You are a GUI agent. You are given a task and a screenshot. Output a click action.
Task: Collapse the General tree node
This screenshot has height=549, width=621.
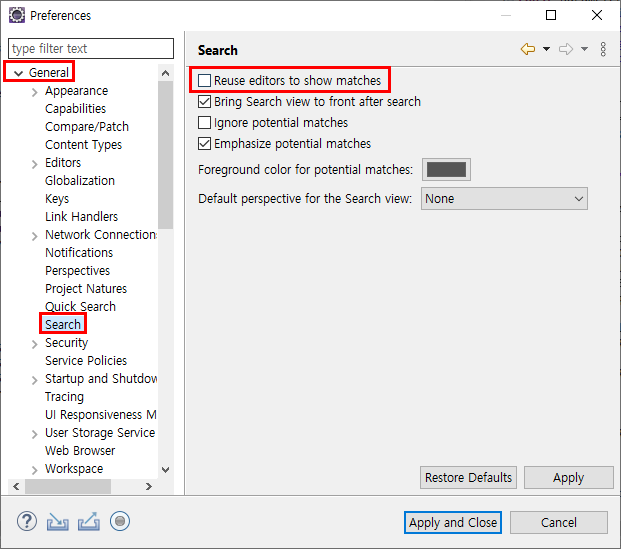click(18, 73)
